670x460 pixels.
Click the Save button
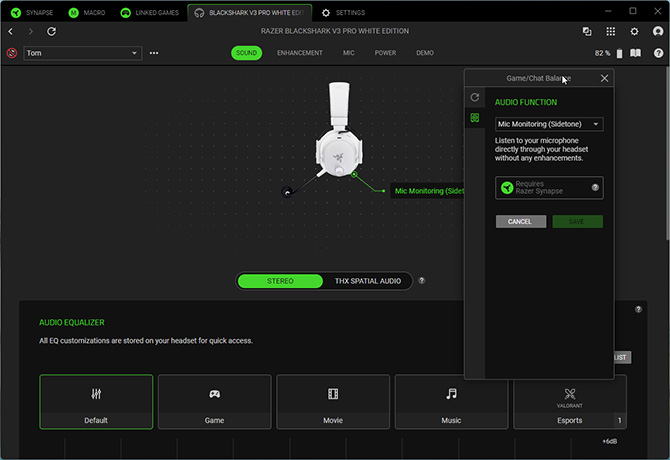point(577,221)
